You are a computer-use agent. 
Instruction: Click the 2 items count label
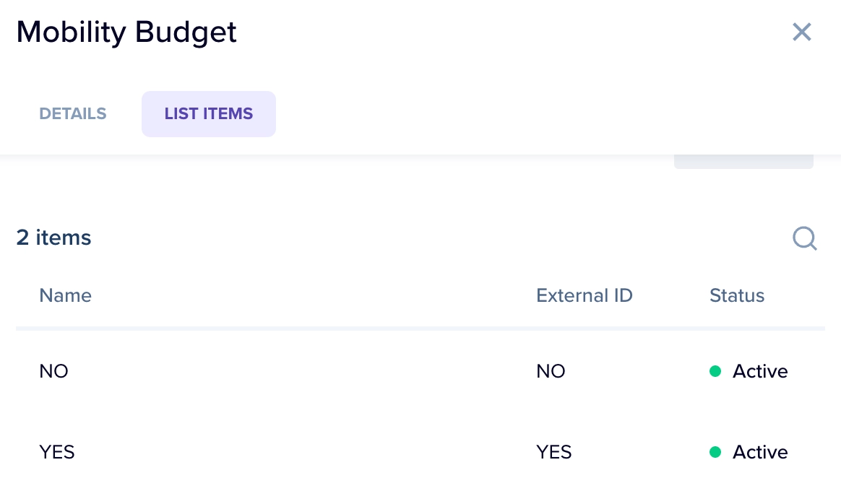(x=53, y=238)
